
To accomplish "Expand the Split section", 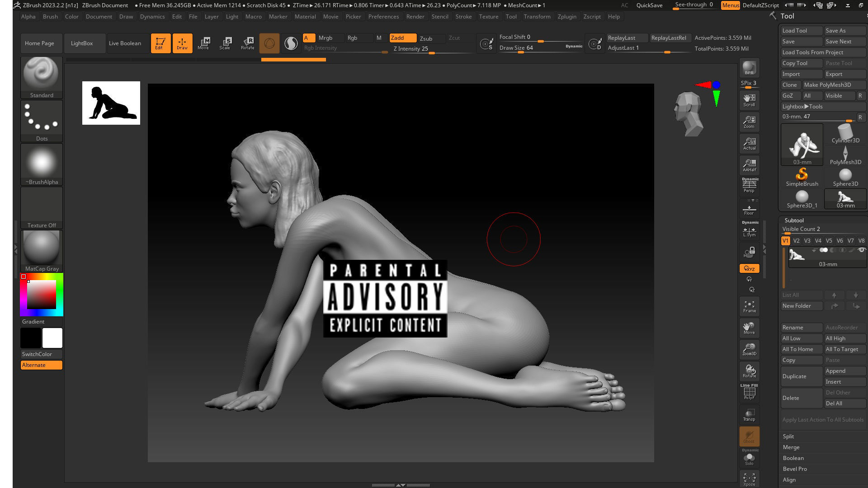I will (x=788, y=436).
